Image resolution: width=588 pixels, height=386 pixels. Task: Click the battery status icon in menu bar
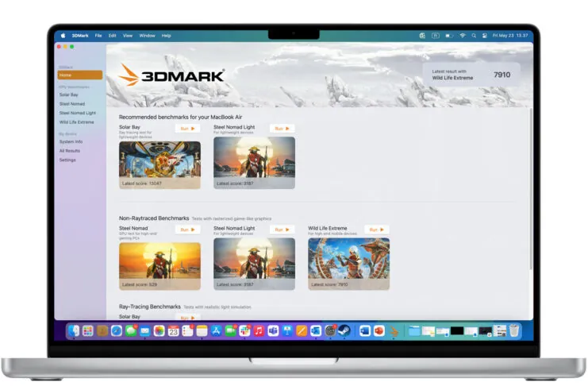[449, 35]
